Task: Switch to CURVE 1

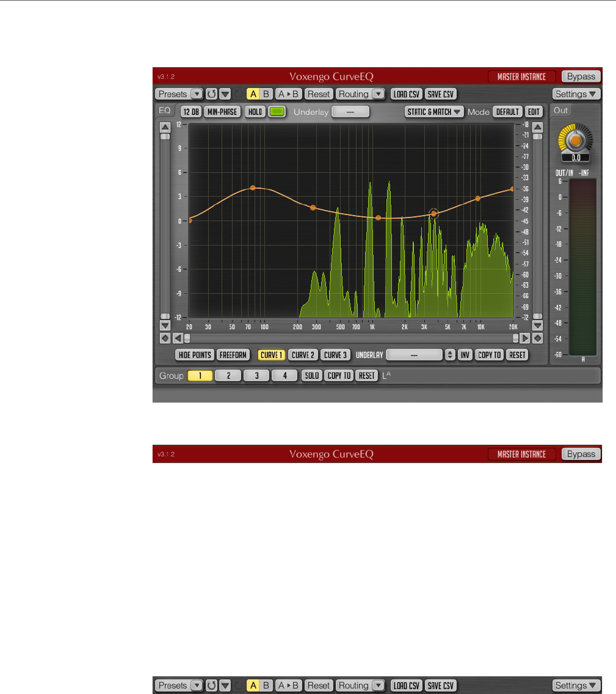Action: click(x=271, y=355)
